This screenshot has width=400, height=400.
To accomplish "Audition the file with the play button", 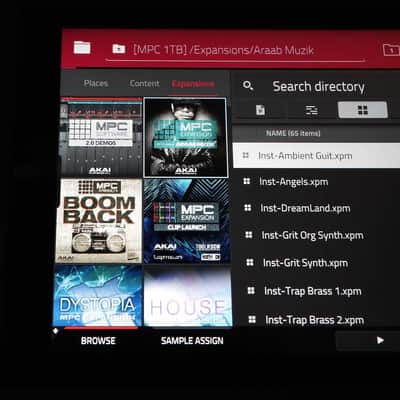I will click(380, 340).
